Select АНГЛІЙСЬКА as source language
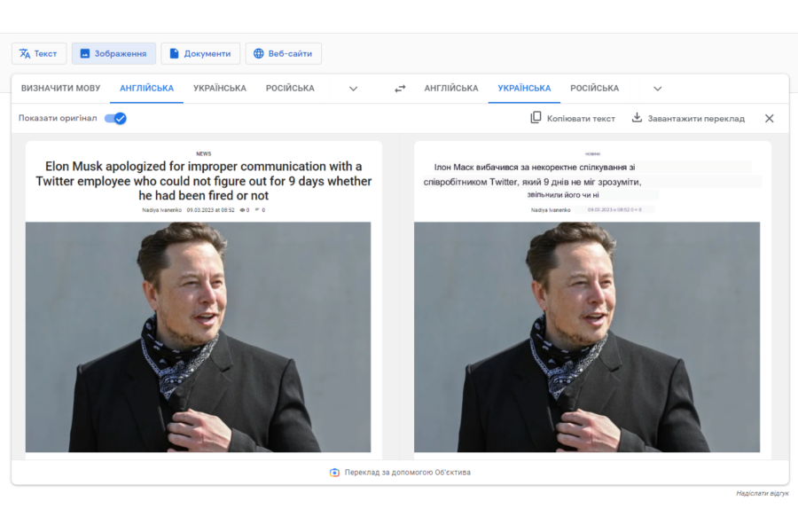This screenshot has width=798, height=532. point(146,88)
